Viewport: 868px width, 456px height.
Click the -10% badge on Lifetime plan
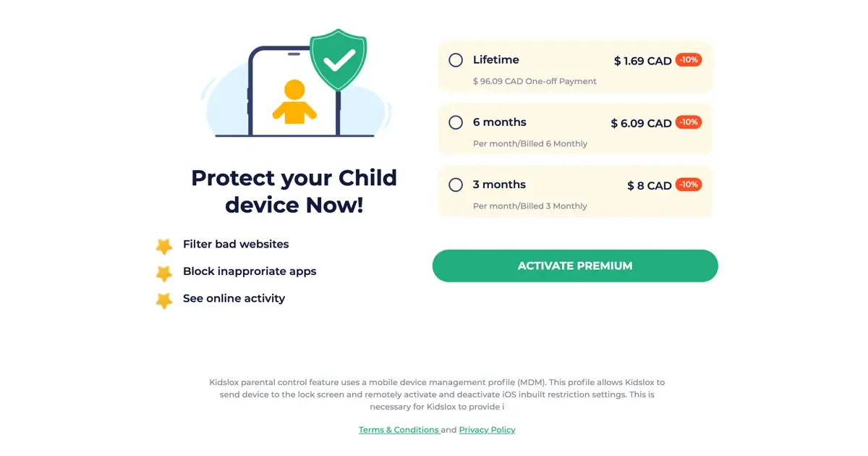[x=689, y=60]
